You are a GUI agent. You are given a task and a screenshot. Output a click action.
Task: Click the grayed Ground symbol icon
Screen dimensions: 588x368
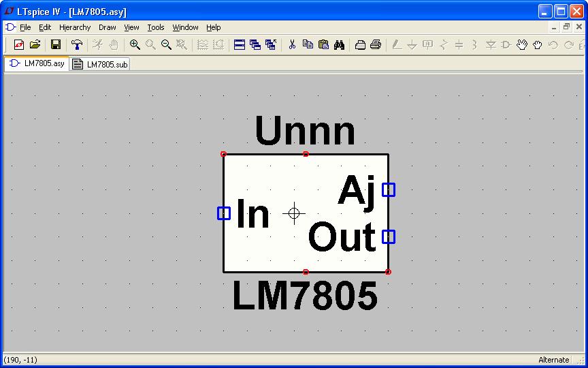click(412, 45)
